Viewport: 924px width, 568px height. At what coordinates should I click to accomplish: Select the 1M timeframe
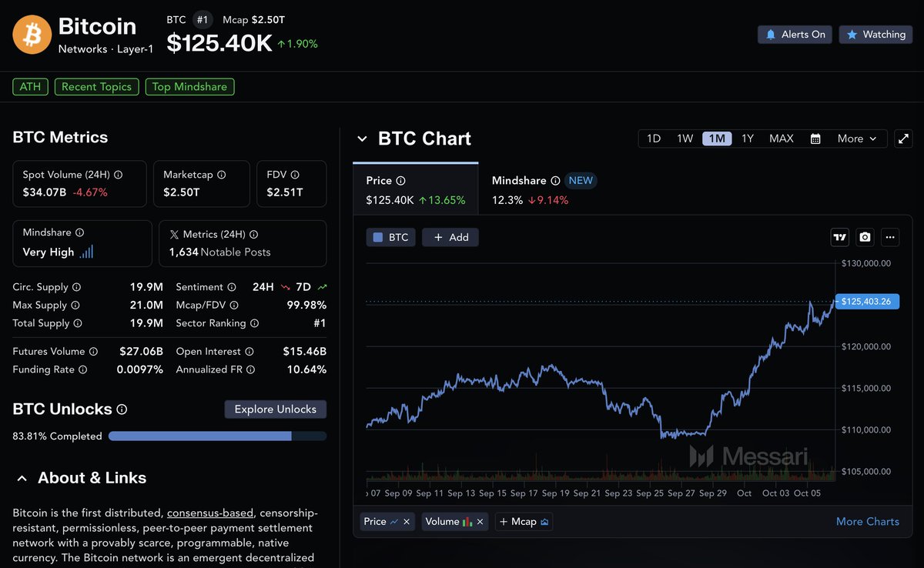[717, 139]
